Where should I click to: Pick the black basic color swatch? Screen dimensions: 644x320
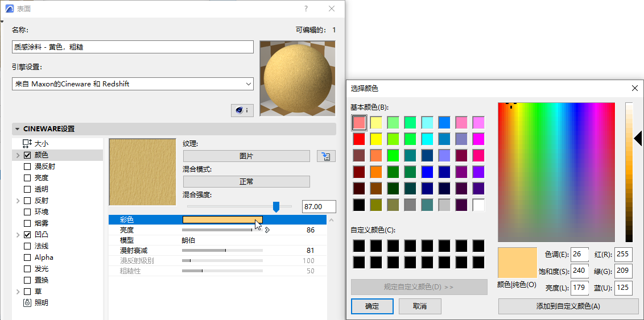tap(359, 205)
